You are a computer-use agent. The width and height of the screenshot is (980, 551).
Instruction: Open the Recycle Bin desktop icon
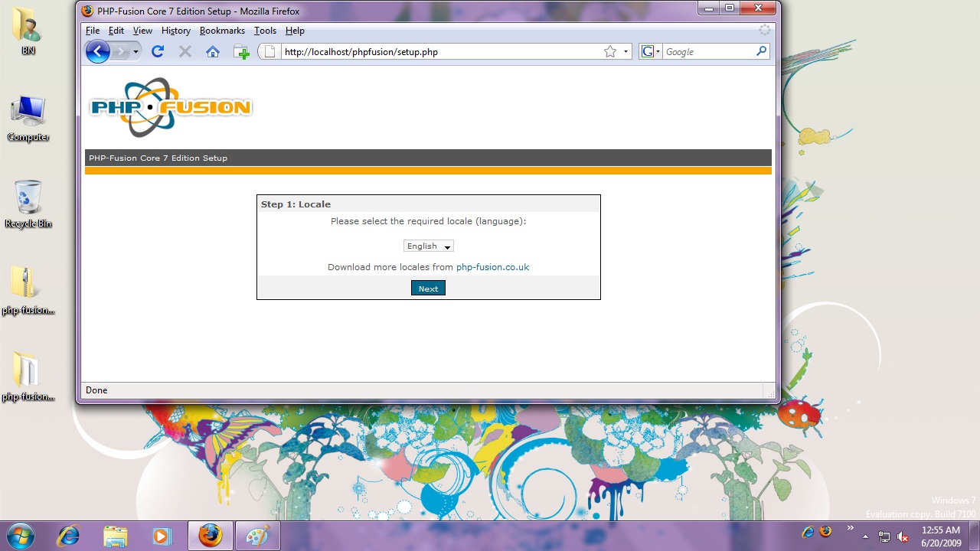point(28,204)
